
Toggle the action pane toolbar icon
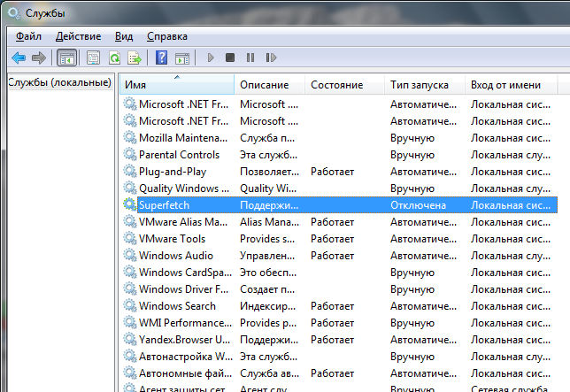pos(182,58)
